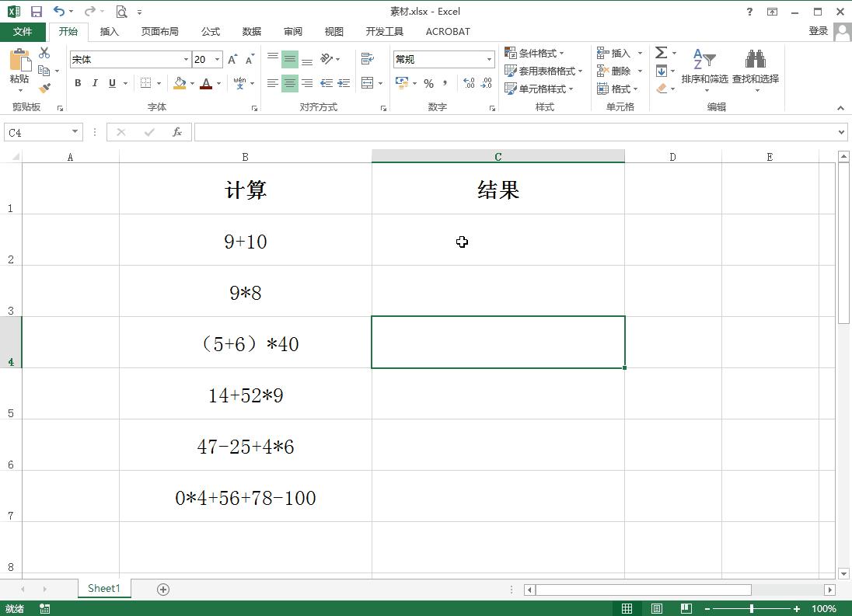Screen dimensions: 852x616
Task: Click the zoom slider handle
Action: point(752,608)
